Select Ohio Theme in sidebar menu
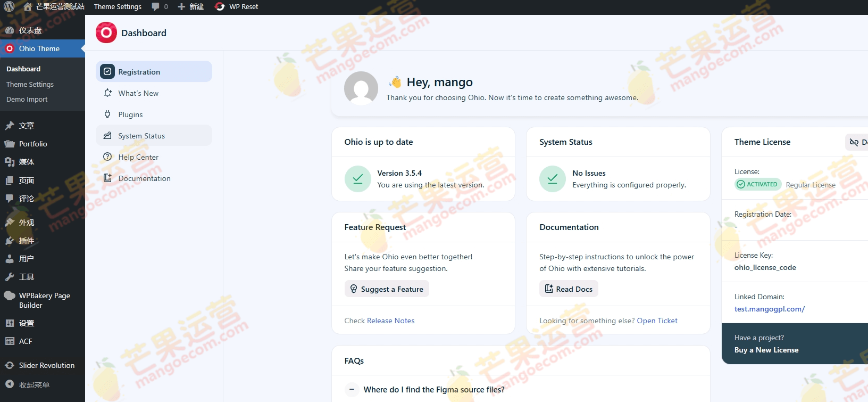The width and height of the screenshot is (868, 402). (x=43, y=48)
